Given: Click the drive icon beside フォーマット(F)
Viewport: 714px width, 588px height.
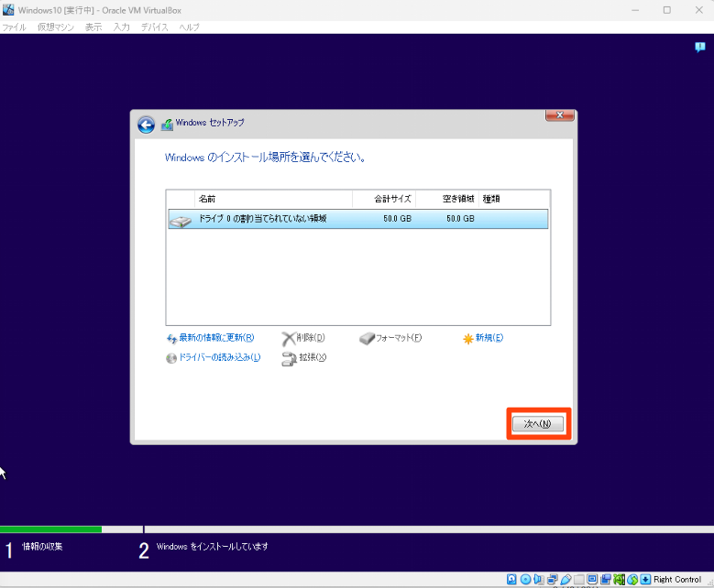Looking at the screenshot, I should click(367, 339).
